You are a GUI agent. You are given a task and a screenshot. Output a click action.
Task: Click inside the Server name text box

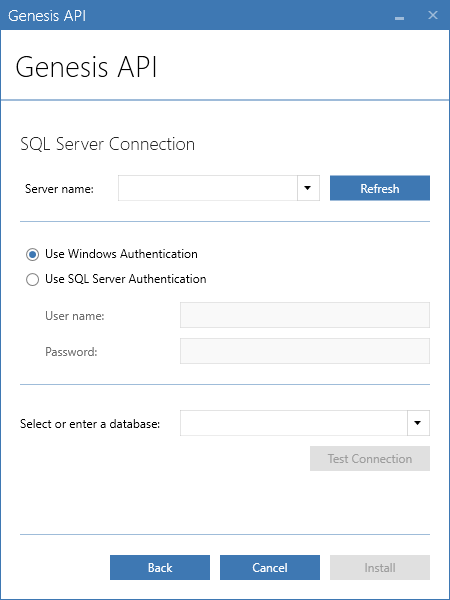(x=208, y=188)
